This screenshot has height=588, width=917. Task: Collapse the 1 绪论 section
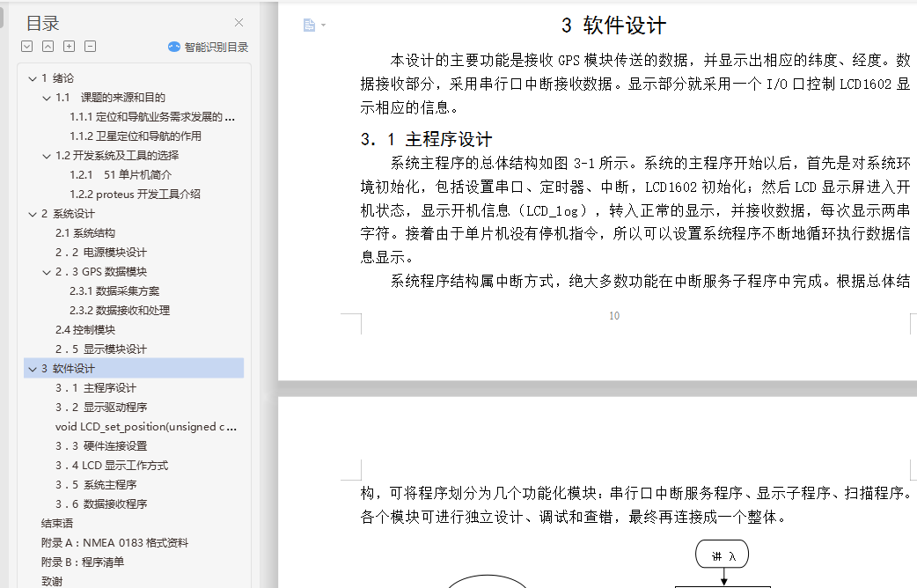pos(33,78)
